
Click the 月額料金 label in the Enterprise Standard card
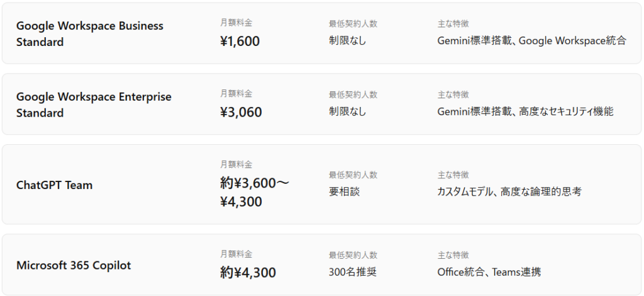[236, 94]
